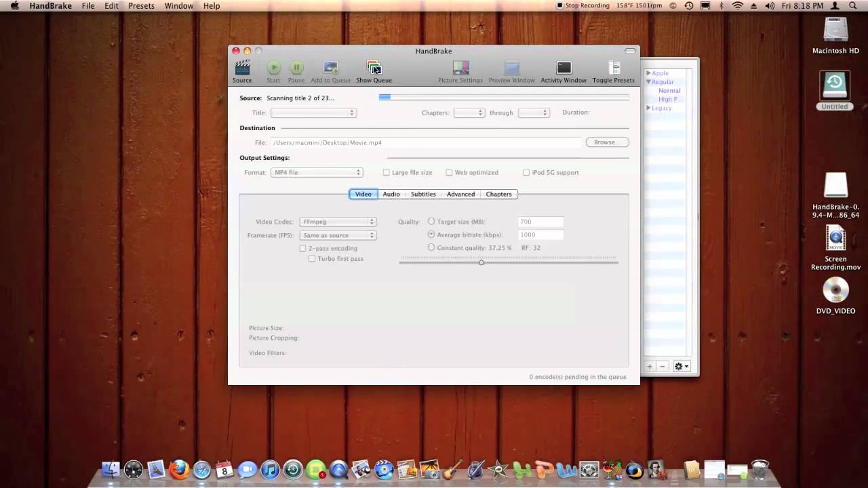The image size is (868, 488).
Task: Open the presets gear action menu
Action: (x=681, y=366)
